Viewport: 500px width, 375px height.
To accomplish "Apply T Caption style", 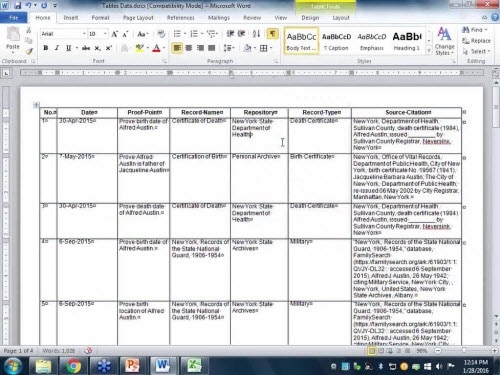I will tap(336, 41).
